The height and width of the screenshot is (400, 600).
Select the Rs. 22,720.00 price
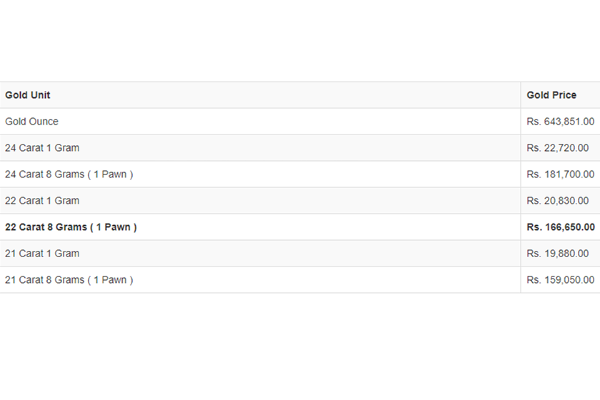coord(558,148)
